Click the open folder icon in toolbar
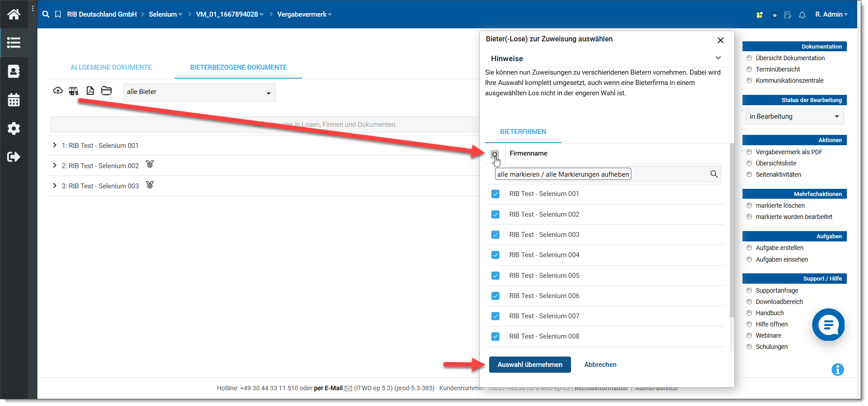The height and width of the screenshot is (406, 868). tap(106, 91)
